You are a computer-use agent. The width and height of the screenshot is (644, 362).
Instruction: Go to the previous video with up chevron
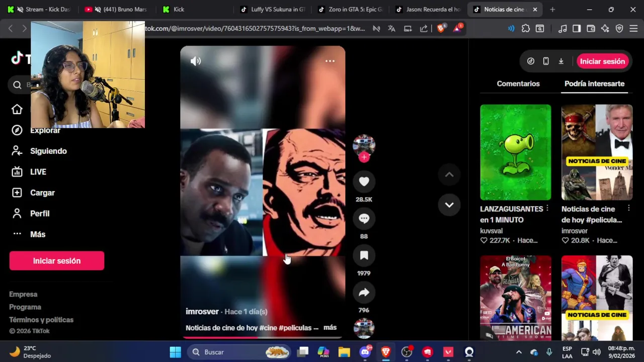[x=449, y=174]
